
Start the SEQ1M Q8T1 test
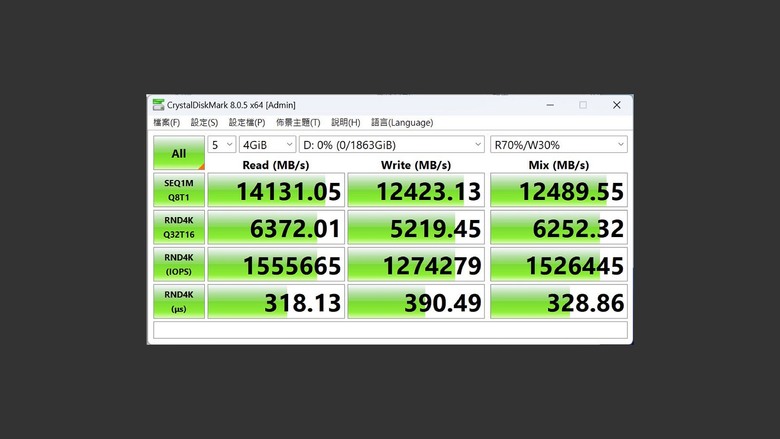point(179,190)
